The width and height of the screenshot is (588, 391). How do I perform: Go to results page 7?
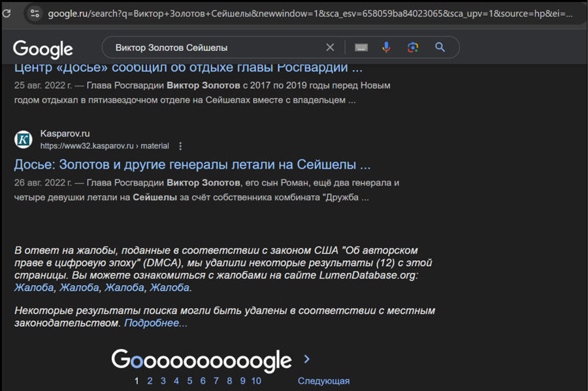[x=216, y=381]
